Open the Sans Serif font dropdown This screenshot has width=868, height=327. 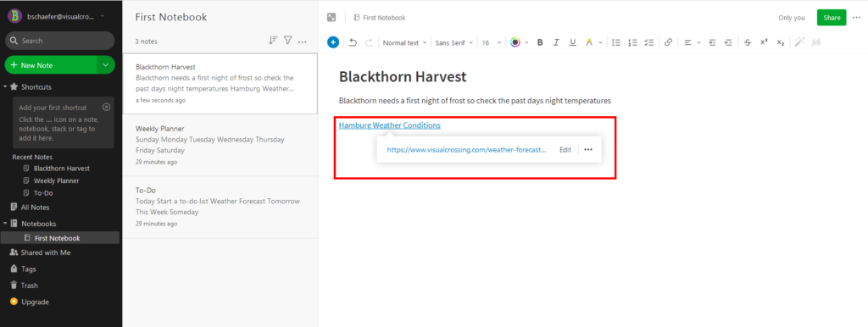tap(454, 42)
